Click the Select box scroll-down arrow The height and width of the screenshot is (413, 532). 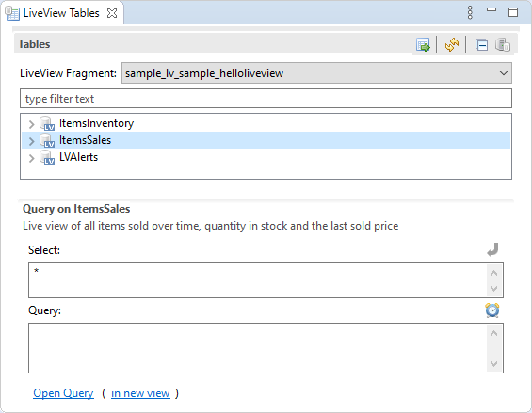(x=494, y=289)
